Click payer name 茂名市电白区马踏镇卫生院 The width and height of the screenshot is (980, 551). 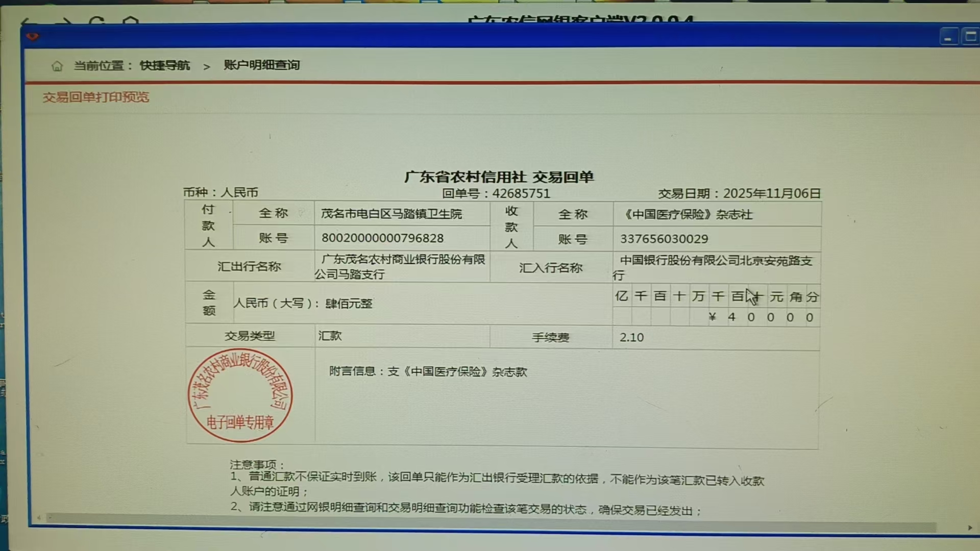[x=391, y=214]
